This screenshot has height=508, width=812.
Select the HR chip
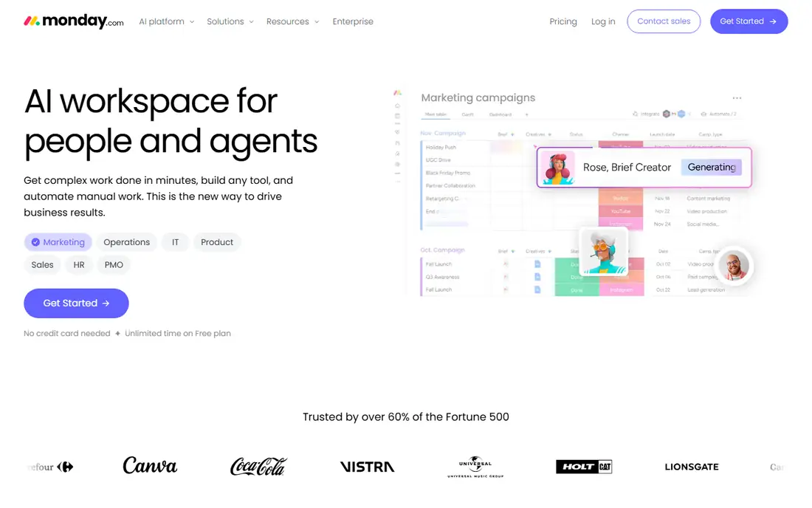coord(79,264)
